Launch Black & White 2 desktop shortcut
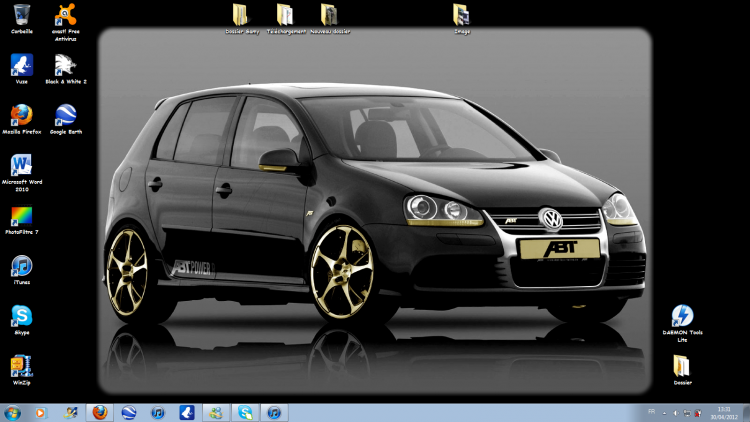This screenshot has height=422, width=750. click(x=66, y=69)
